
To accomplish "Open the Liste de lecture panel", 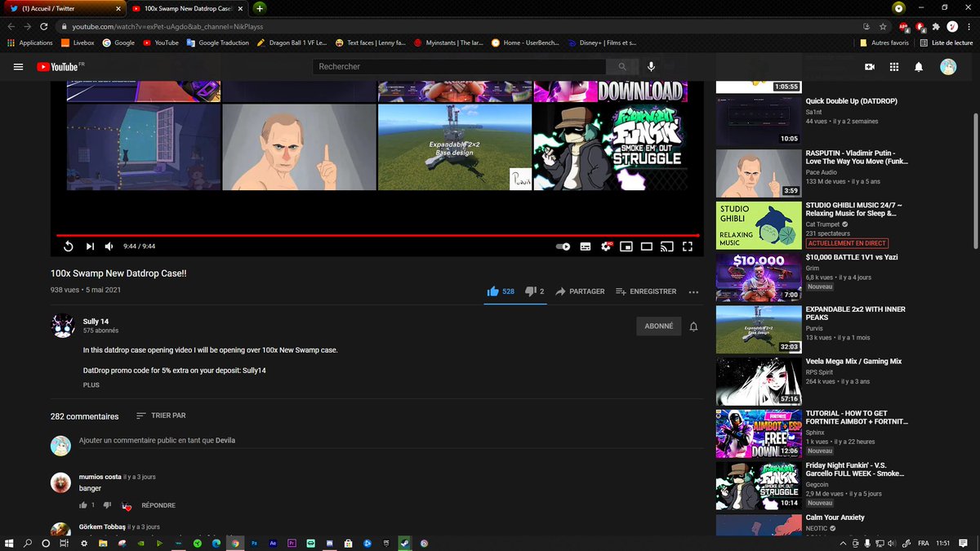I will [947, 42].
